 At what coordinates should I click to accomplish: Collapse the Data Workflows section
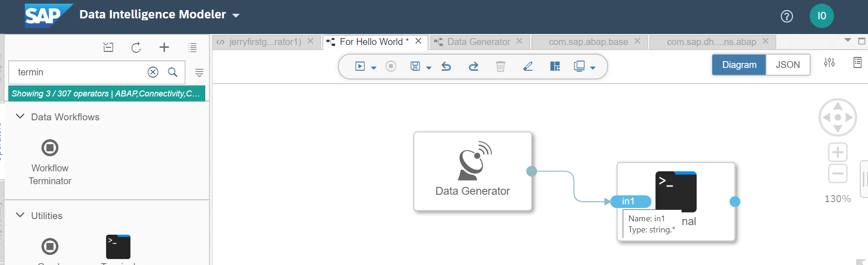coord(20,117)
